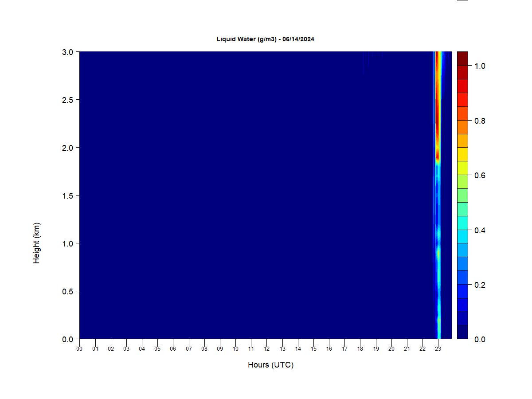532x399 pixels.
Task: Click hour tick label '15'
Action: (x=313, y=348)
